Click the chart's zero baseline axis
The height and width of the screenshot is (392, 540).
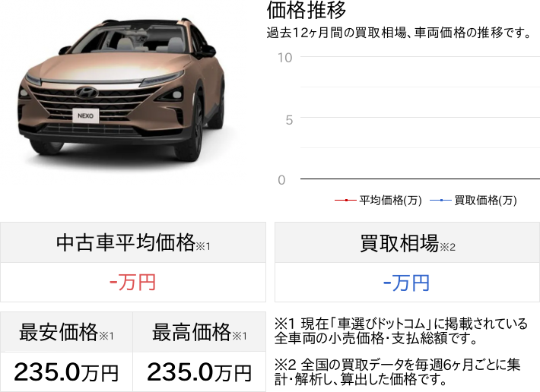pyautogui.click(x=420, y=179)
